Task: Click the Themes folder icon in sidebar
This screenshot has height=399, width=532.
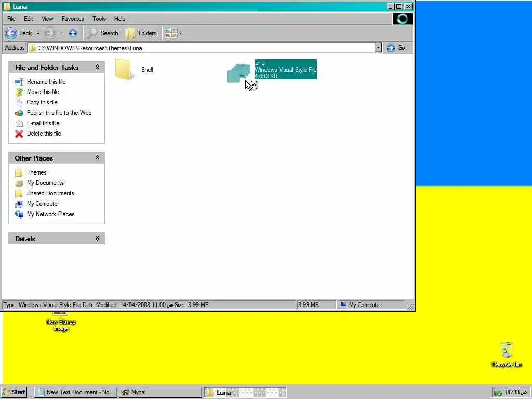Action: coord(19,172)
